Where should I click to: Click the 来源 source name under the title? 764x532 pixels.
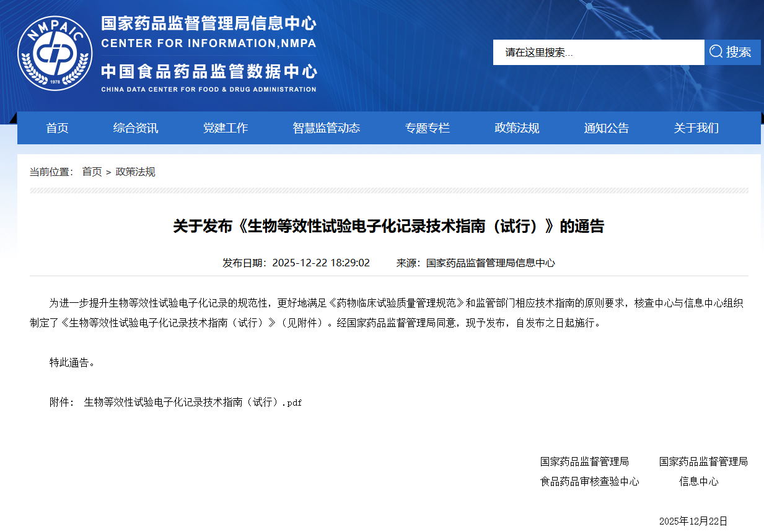[490, 263]
